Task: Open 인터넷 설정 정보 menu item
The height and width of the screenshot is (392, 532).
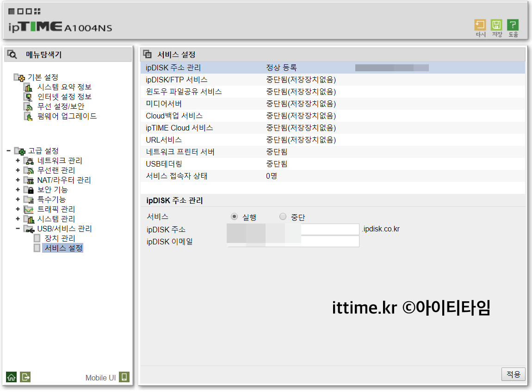Action: point(64,97)
